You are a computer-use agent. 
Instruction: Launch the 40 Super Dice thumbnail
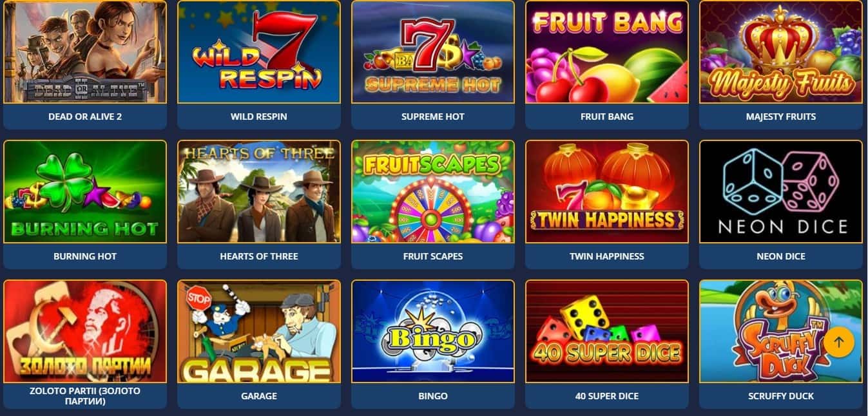607,331
